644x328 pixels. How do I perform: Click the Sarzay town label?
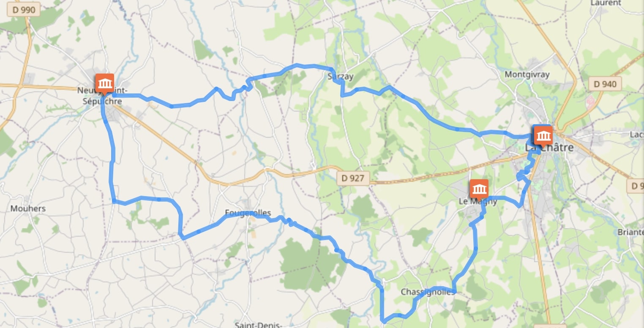click(340, 76)
